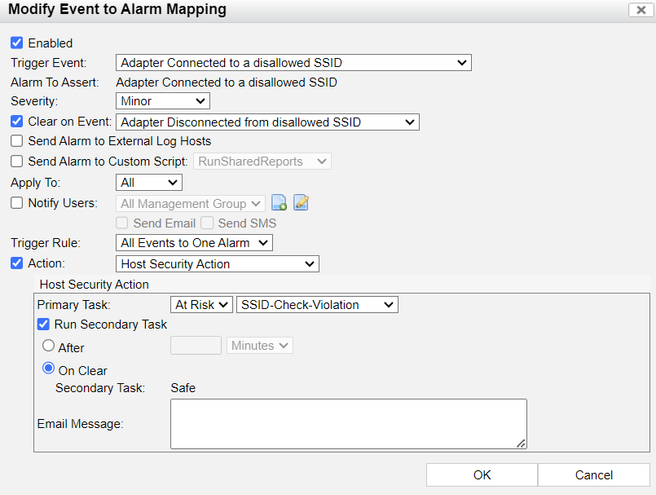The image size is (656, 495).
Task: Open the Host Security Action dropdown
Action: [217, 264]
